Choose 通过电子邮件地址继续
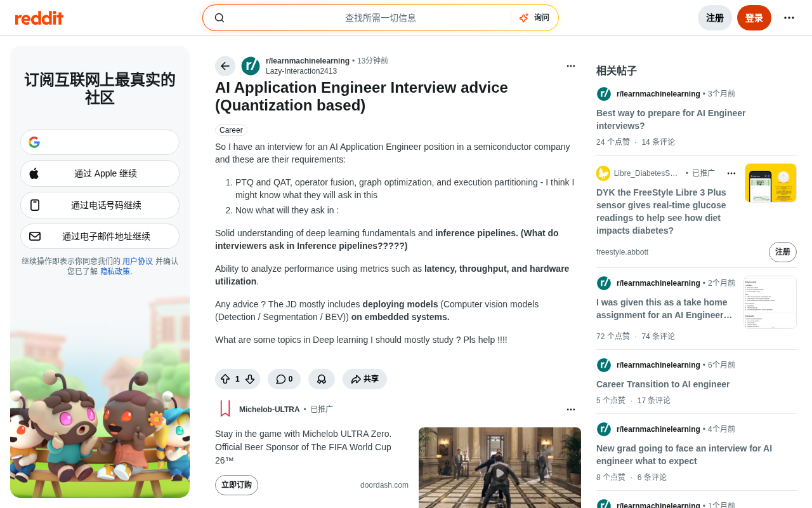The image size is (812, 508). pyautogui.click(x=100, y=236)
